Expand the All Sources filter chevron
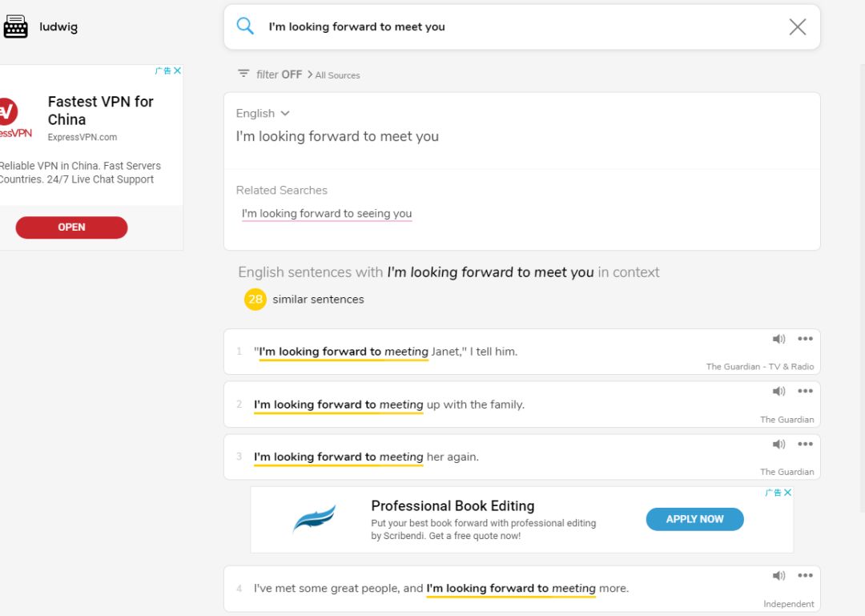Viewport: 865px width, 616px height. point(310,74)
